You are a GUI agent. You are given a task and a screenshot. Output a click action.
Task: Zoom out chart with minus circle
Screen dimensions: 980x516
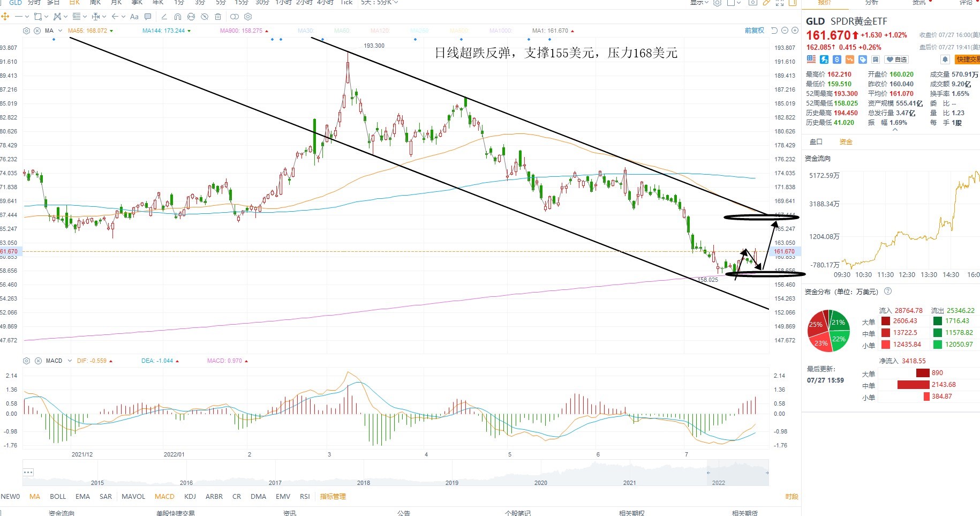click(785, 31)
